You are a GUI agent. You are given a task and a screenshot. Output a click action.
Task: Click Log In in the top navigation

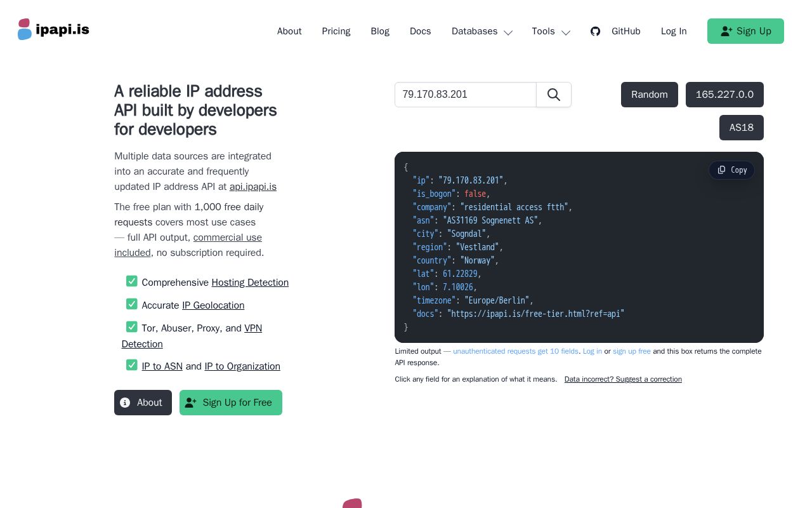[x=674, y=31]
